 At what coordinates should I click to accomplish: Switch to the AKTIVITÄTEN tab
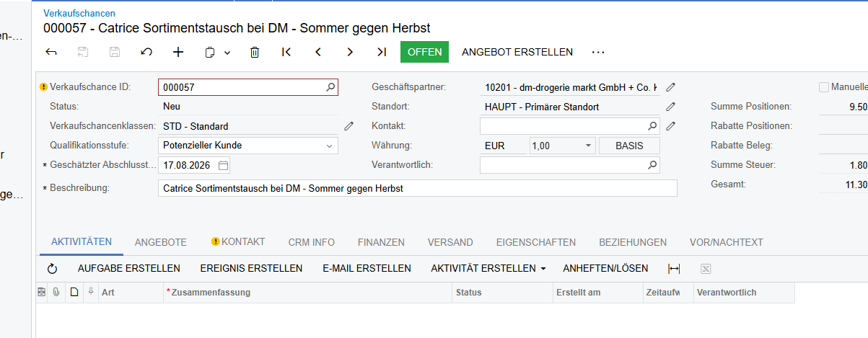pyautogui.click(x=82, y=242)
